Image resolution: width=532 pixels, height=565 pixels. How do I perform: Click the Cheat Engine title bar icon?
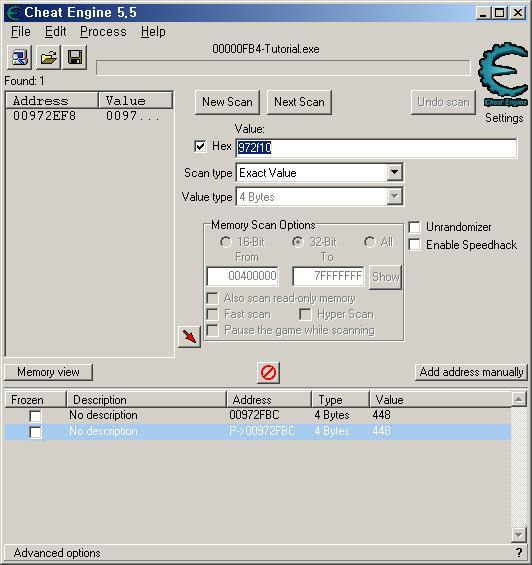13,13
